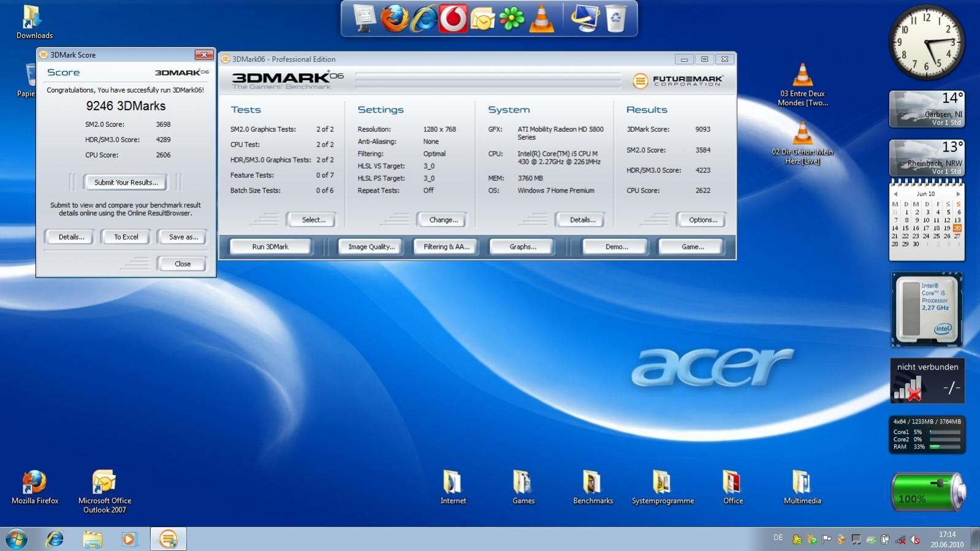Select June 20 in calendar gadget
Screen dimensions: 980x551
point(957,228)
